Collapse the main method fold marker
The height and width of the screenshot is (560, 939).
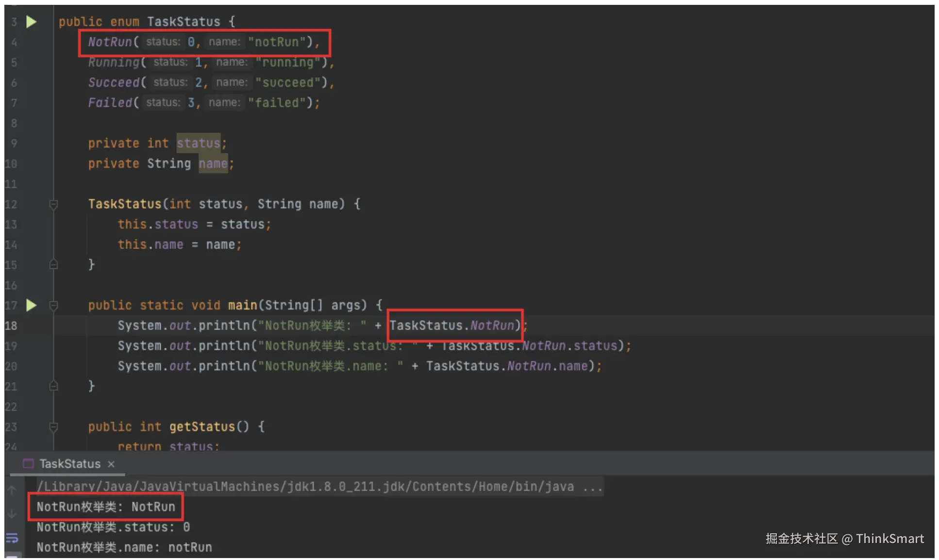[54, 305]
